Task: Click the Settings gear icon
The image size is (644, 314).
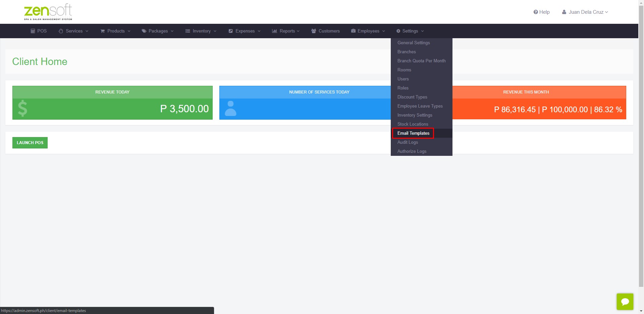Action: click(x=398, y=31)
